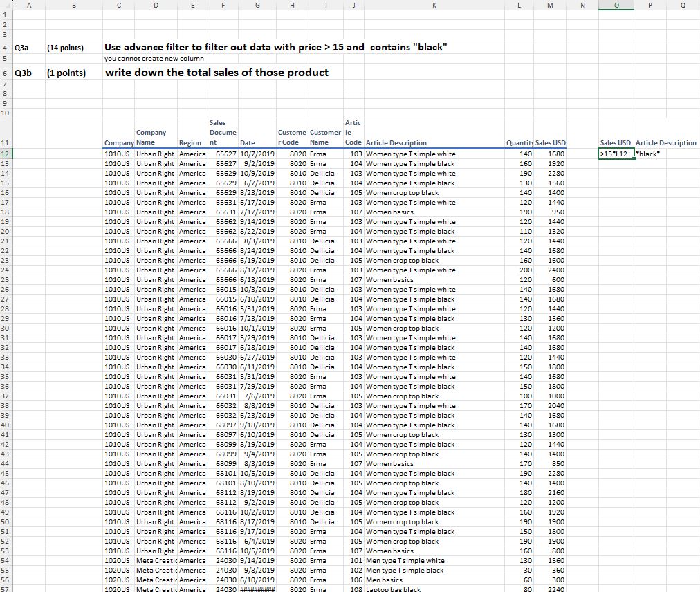Image resolution: width=700 pixels, height=592 pixels.
Task: Click a "Meta Creatic" company name cell
Action: click(x=154, y=561)
